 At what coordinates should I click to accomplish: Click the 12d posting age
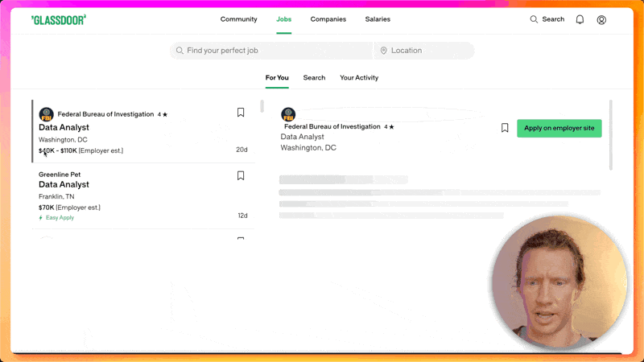pyautogui.click(x=242, y=216)
